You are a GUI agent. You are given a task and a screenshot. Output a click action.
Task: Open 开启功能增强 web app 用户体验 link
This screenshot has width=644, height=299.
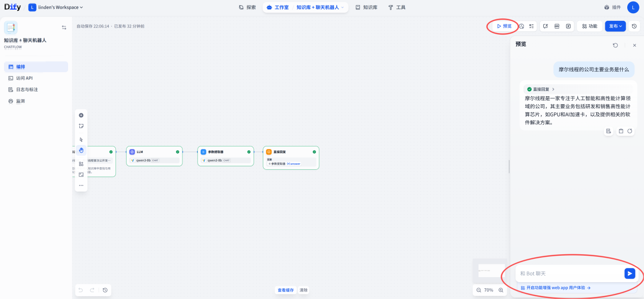[x=555, y=288]
